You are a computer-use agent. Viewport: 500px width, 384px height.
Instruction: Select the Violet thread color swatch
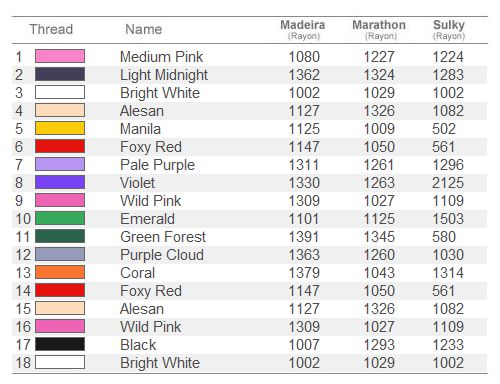click(60, 182)
